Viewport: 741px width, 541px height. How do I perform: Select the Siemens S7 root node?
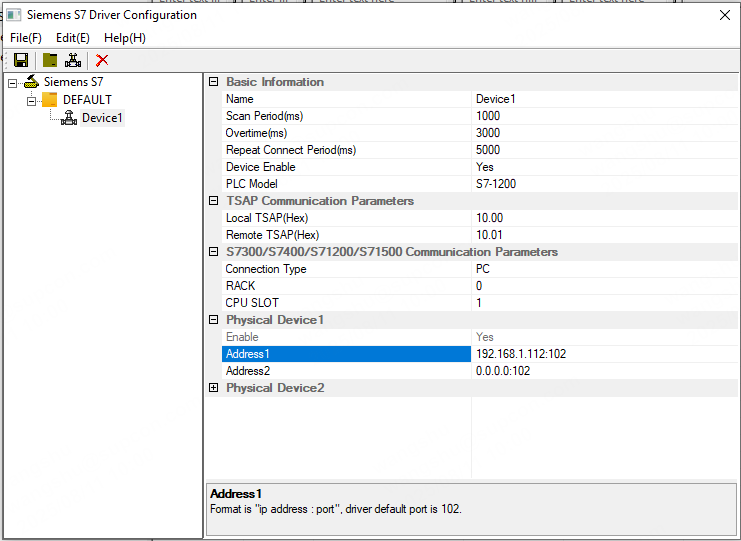72,82
